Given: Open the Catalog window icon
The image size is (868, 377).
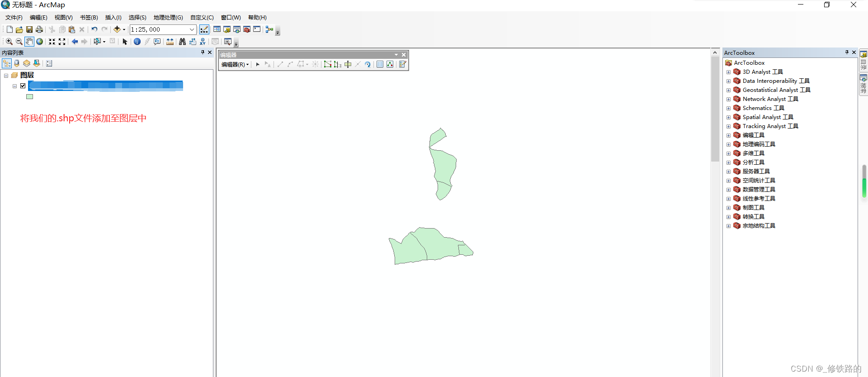Looking at the screenshot, I should [x=227, y=29].
